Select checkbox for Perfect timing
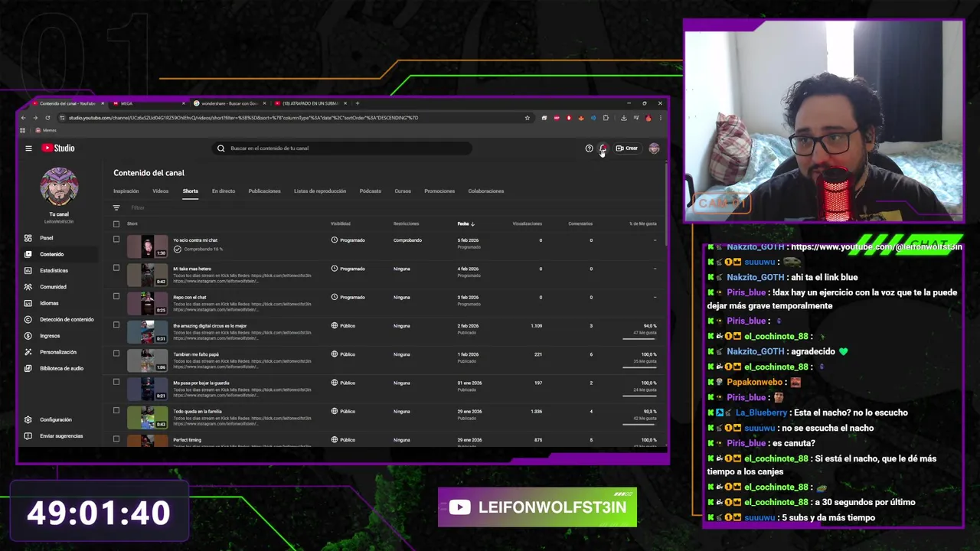980x551 pixels. tap(116, 439)
